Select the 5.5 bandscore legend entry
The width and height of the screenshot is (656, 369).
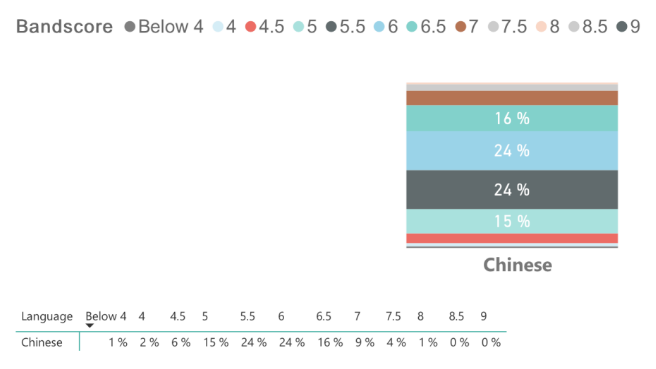click(x=346, y=27)
